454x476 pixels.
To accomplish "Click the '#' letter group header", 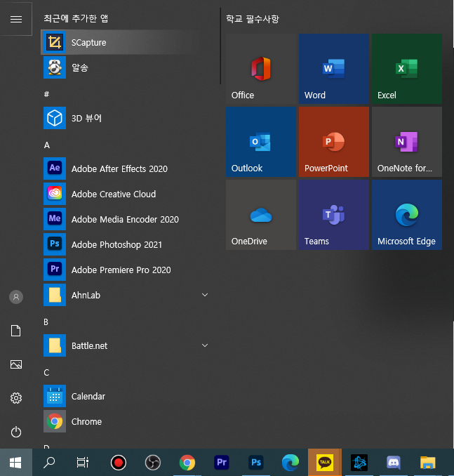I will click(46, 94).
